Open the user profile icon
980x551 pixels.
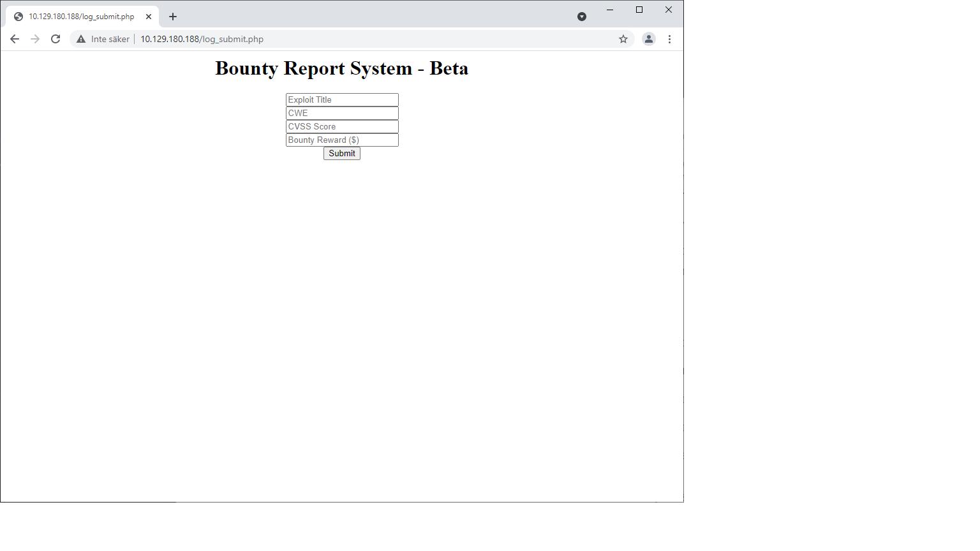coord(649,39)
